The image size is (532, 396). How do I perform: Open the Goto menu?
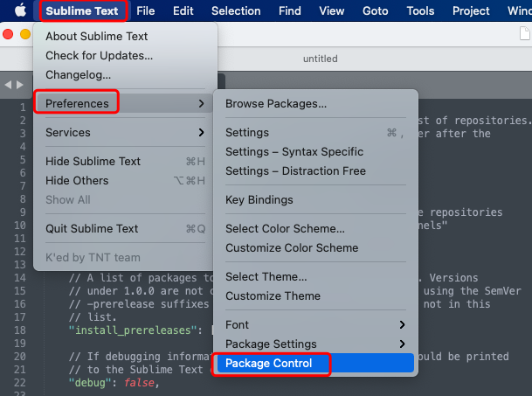pos(376,10)
